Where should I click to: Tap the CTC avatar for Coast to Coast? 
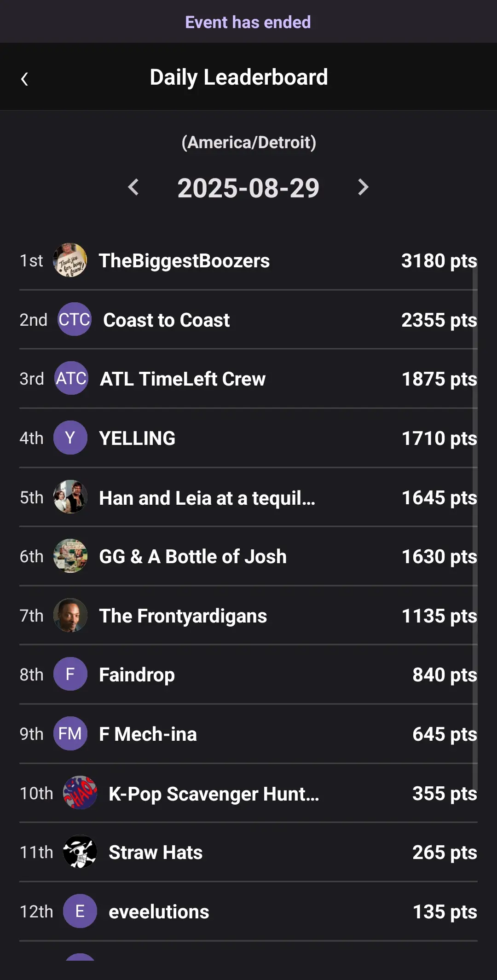(x=75, y=319)
